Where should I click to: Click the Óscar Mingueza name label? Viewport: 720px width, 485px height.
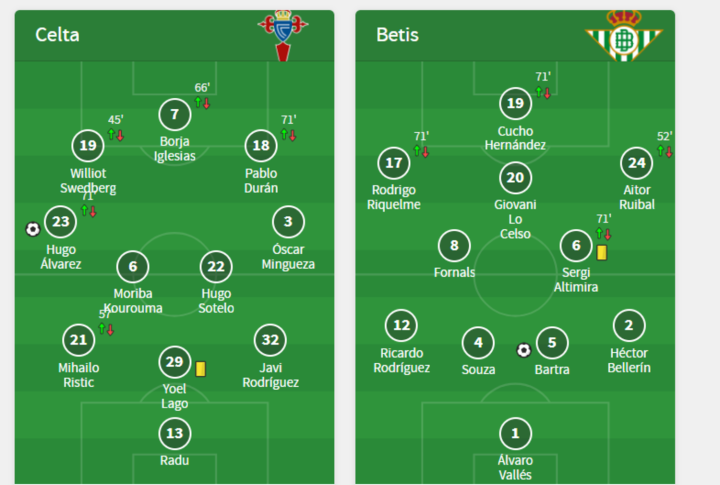288,257
